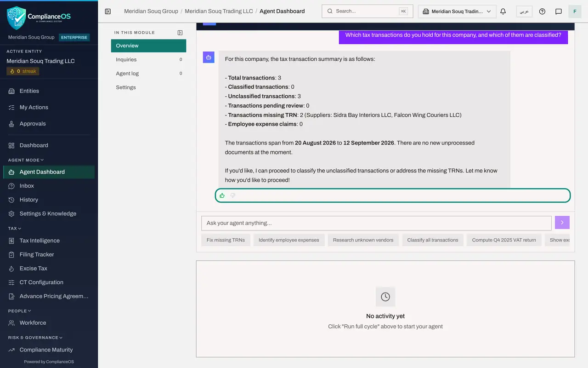The image size is (588, 368).
Task: Open the notifications bell
Action: pyautogui.click(x=503, y=11)
